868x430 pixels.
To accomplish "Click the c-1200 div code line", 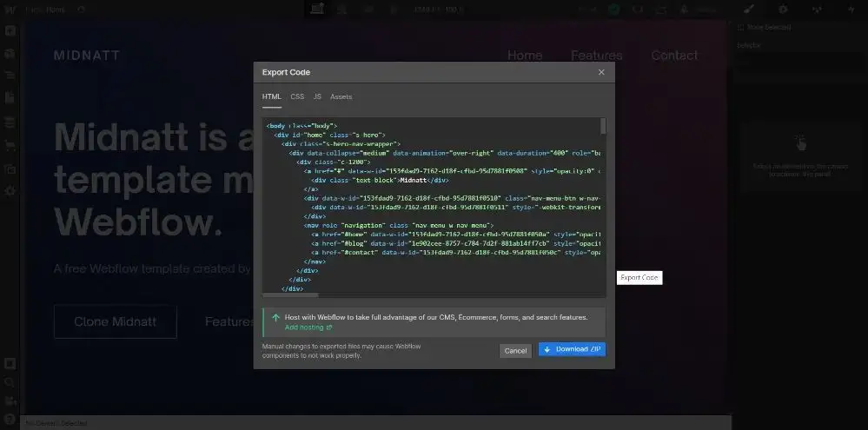I will pyautogui.click(x=334, y=162).
